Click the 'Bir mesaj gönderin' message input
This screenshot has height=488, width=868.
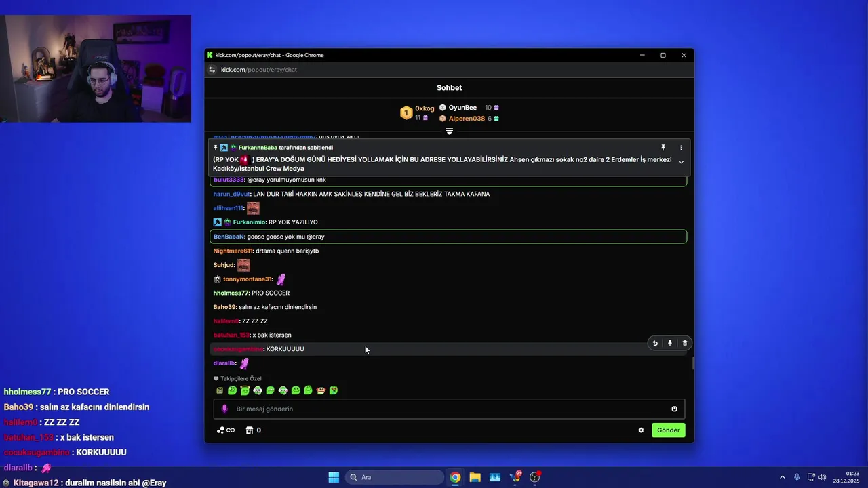coord(449,409)
